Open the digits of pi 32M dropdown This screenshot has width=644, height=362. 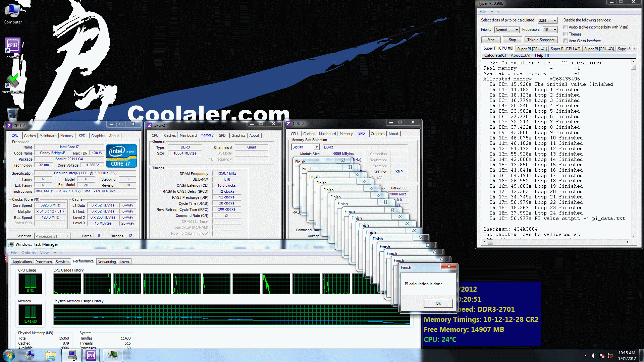(547, 20)
